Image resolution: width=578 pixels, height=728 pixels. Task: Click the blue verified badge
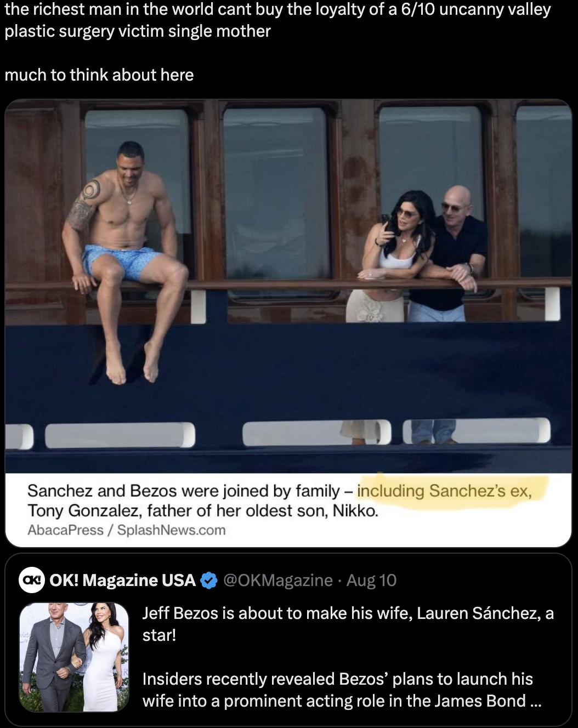coord(209,581)
